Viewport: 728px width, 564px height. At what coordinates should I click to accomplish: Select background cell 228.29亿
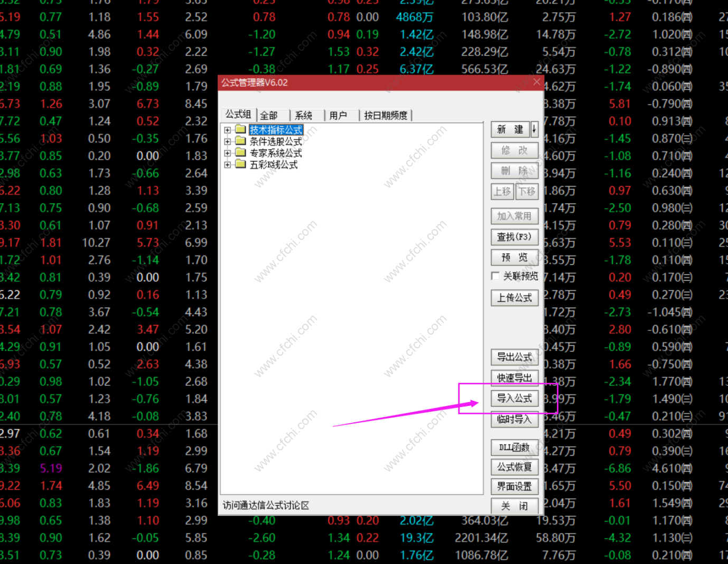pyautogui.click(x=484, y=52)
